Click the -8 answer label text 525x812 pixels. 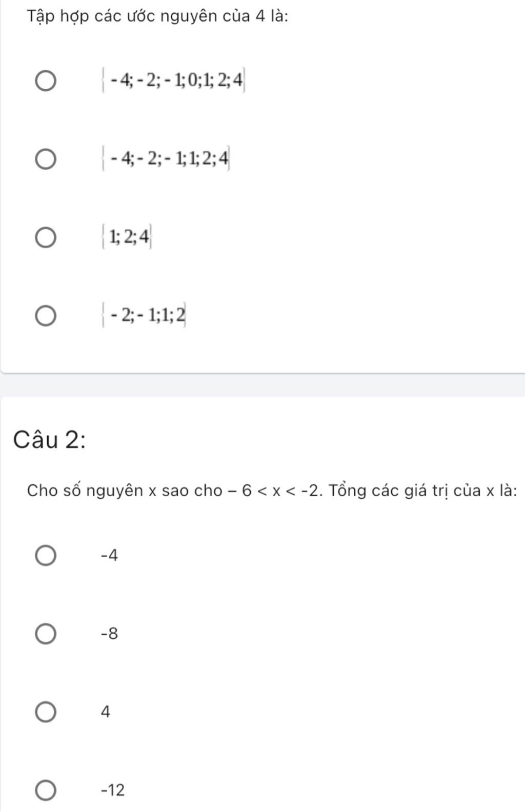pyautogui.click(x=110, y=634)
